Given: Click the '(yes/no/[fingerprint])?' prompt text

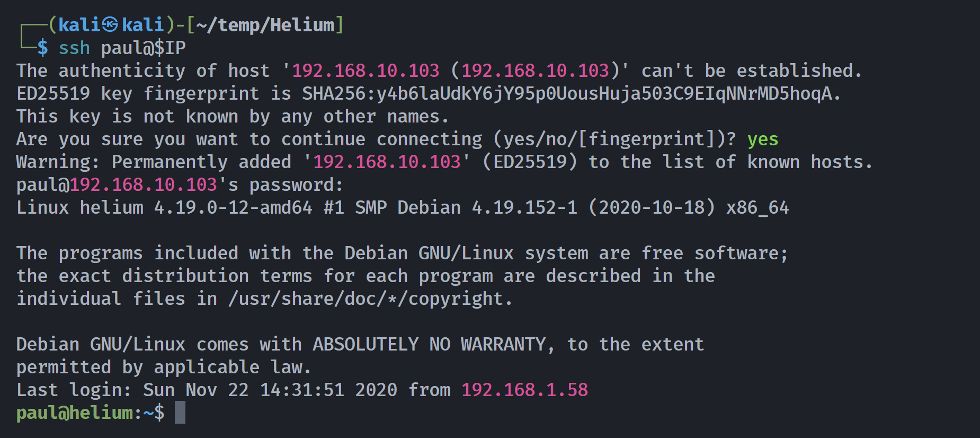Looking at the screenshot, I should point(614,139).
